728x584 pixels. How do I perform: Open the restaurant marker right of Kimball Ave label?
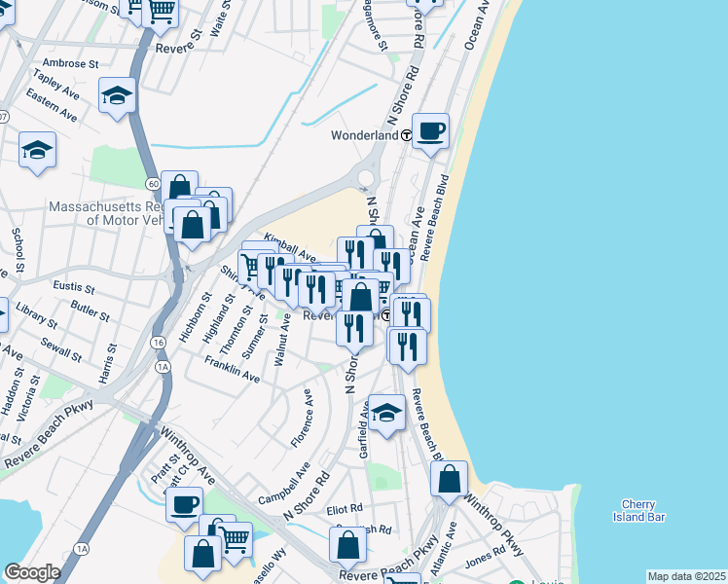(x=355, y=253)
